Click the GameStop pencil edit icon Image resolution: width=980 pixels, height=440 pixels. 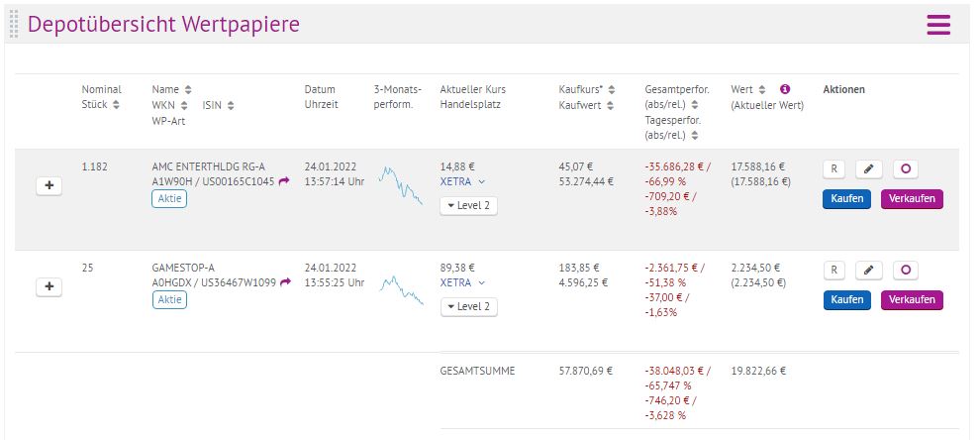867,270
